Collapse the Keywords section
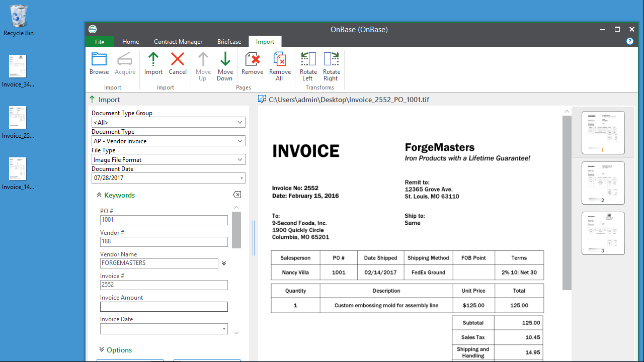This screenshot has height=362, width=644. (99, 195)
